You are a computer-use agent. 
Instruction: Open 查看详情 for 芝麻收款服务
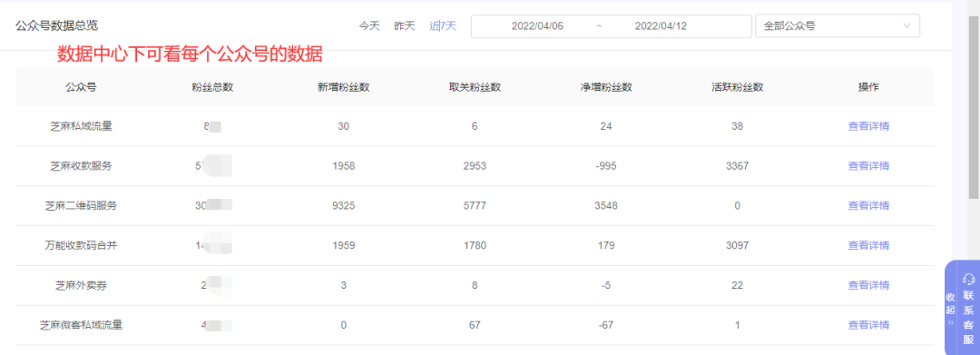pyautogui.click(x=868, y=166)
